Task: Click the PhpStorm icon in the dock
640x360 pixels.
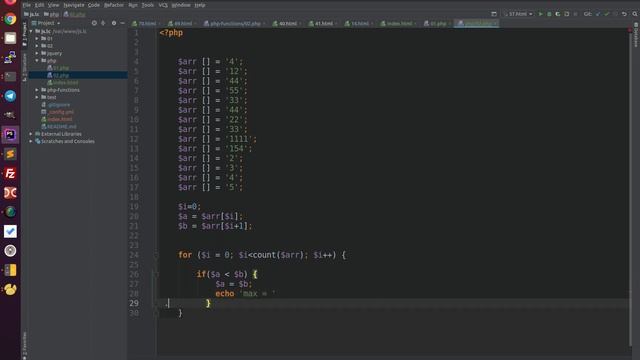Action: pyautogui.click(x=10, y=135)
